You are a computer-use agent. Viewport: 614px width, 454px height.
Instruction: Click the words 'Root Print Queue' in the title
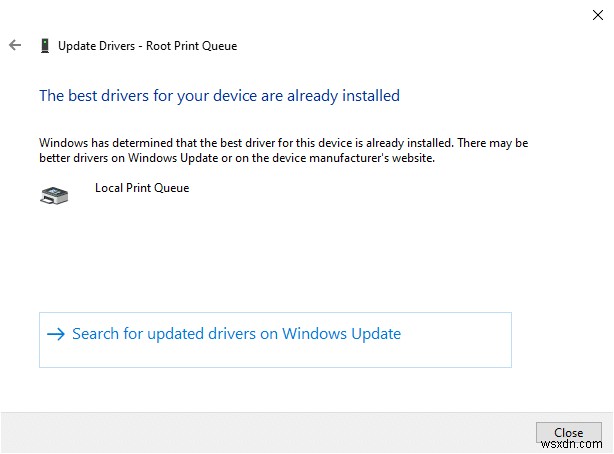point(193,46)
